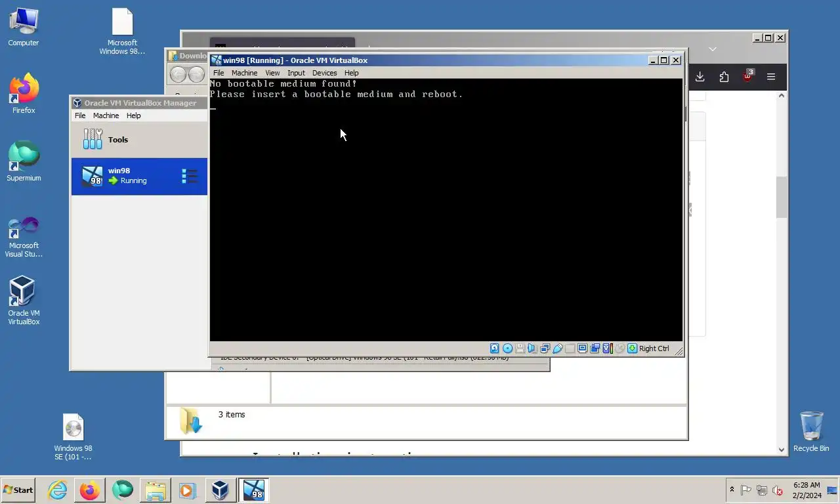The height and width of the screenshot is (504, 840).
Task: Click the folder icon in explorer details pane
Action: pos(190,421)
